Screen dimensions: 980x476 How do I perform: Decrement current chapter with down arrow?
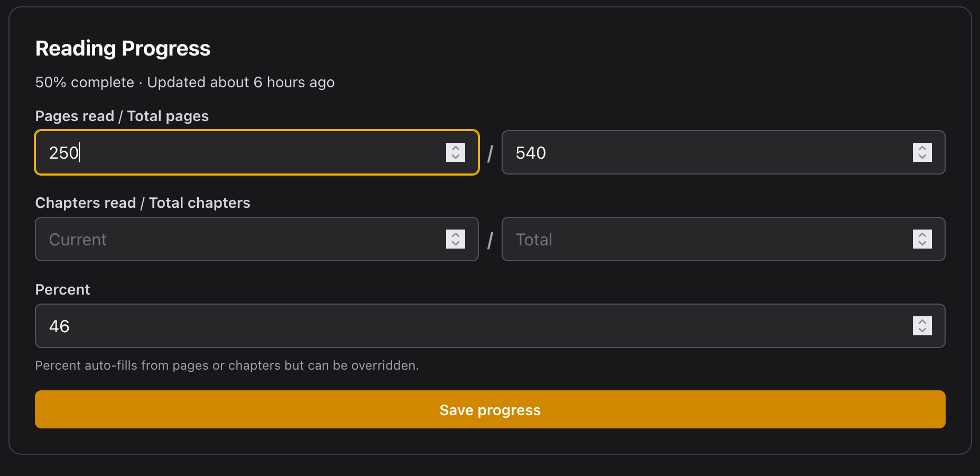pyautogui.click(x=455, y=244)
